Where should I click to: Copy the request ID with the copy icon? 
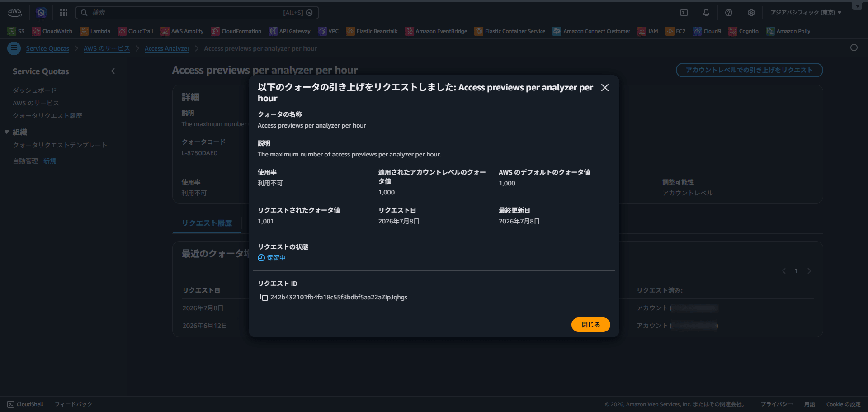pos(264,297)
